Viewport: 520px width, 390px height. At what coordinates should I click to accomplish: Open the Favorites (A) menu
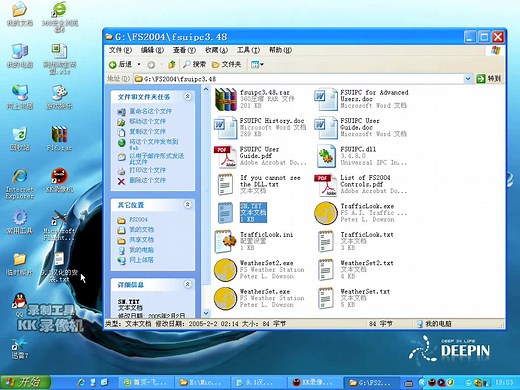coord(216,50)
